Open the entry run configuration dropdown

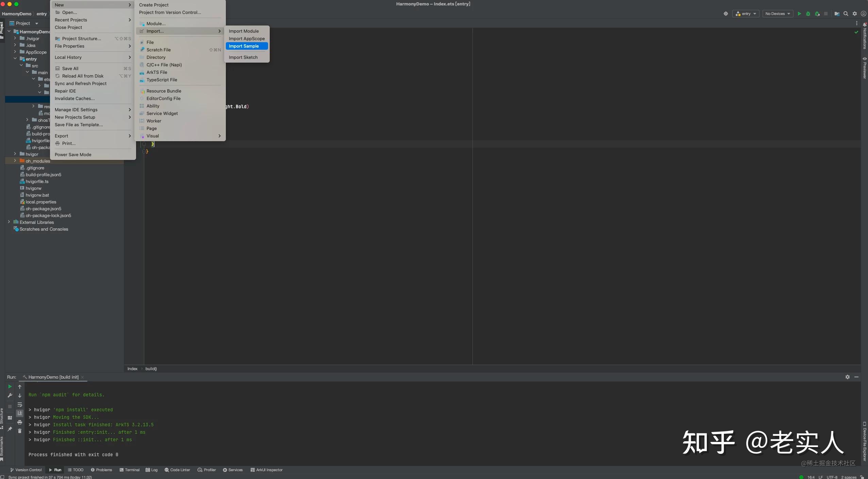[x=746, y=14]
